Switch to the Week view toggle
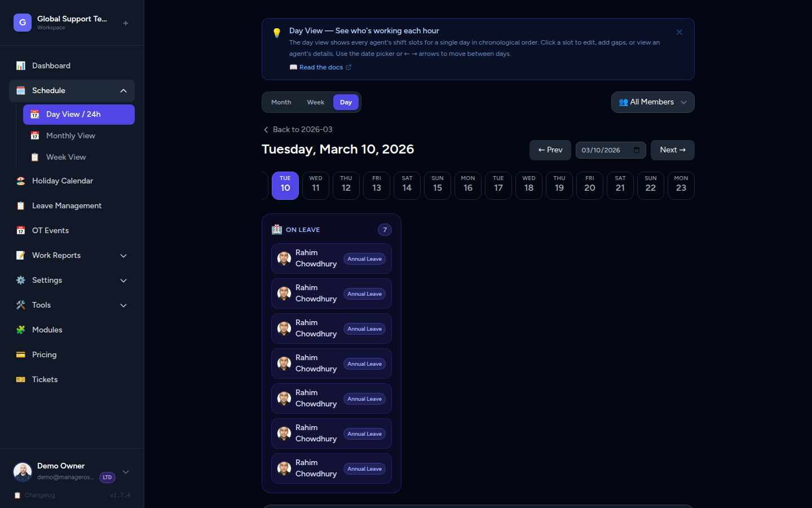Image resolution: width=812 pixels, height=508 pixels. pos(315,102)
